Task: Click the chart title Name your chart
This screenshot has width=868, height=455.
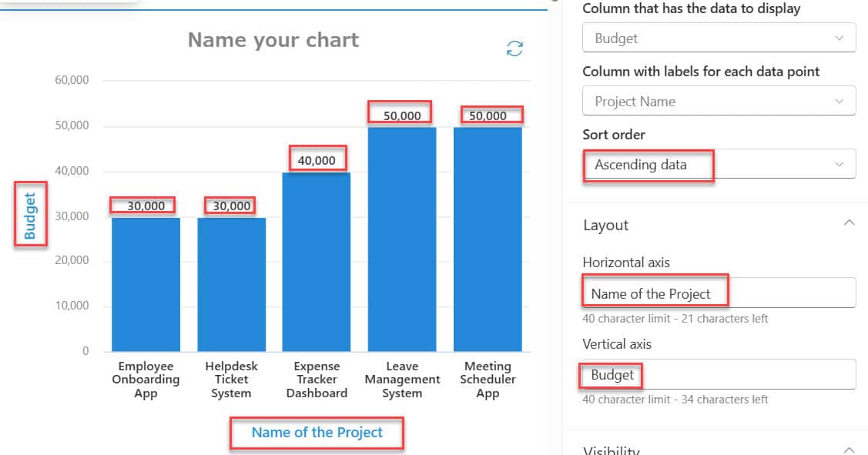Action: [273, 39]
